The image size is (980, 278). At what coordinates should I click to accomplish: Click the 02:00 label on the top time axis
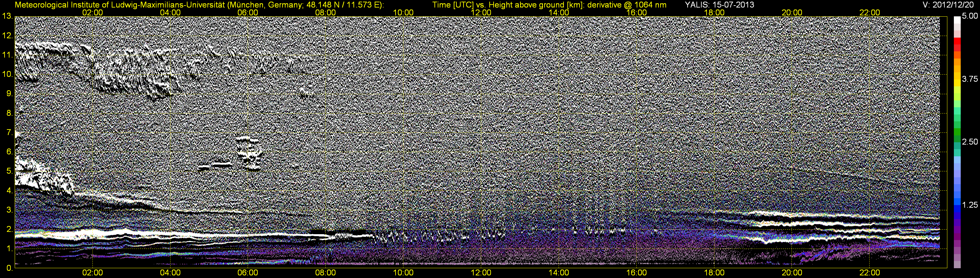pos(92,12)
